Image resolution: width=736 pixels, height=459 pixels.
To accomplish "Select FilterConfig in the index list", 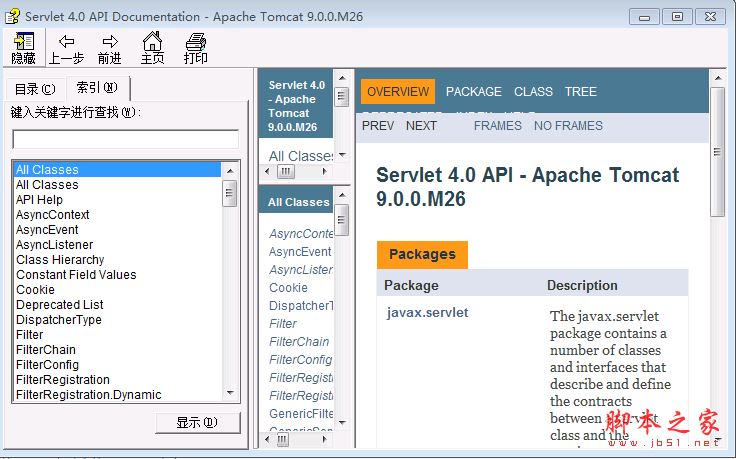I will (x=47, y=365).
